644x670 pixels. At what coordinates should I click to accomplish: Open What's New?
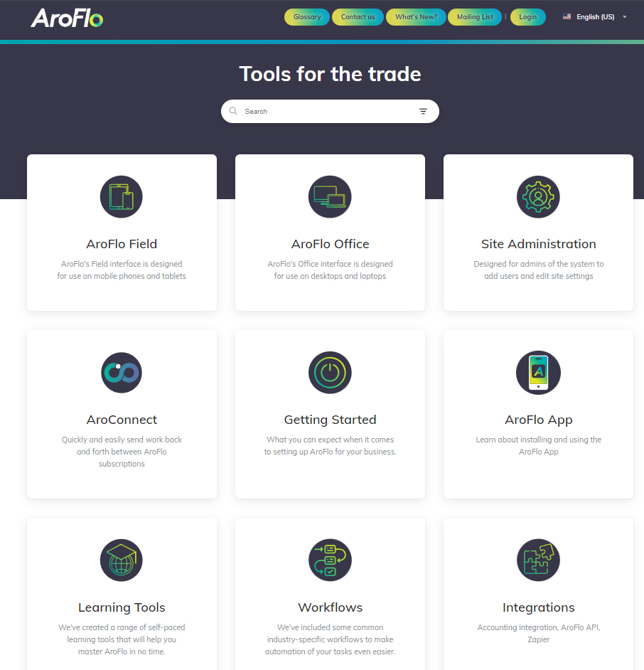[x=416, y=17]
